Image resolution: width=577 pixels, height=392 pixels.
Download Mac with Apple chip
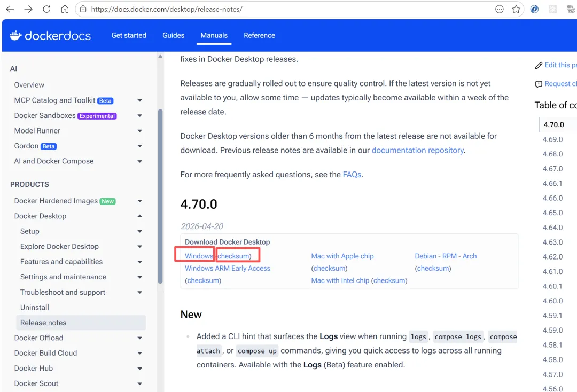coord(342,256)
